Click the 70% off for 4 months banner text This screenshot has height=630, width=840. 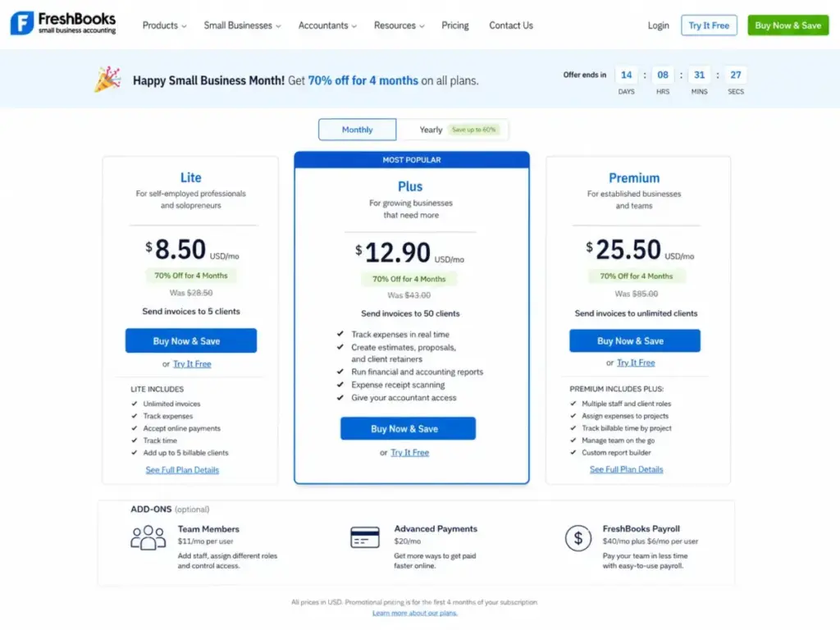click(x=363, y=80)
